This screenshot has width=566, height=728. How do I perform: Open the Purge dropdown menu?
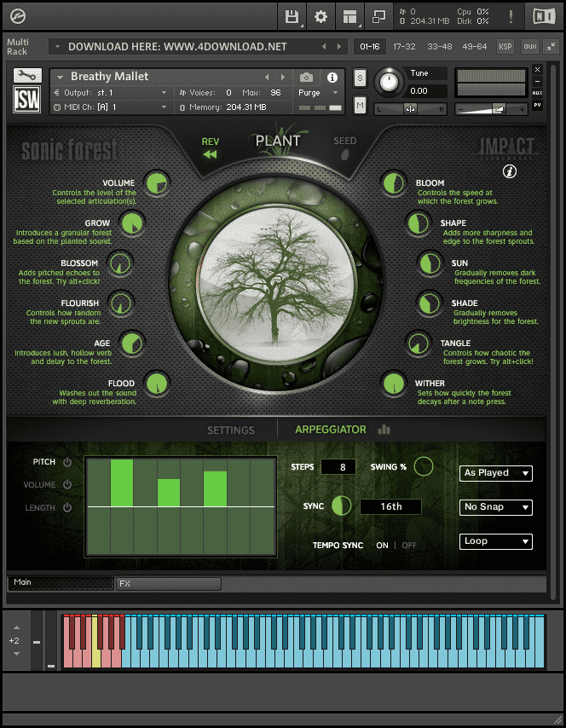pos(318,93)
